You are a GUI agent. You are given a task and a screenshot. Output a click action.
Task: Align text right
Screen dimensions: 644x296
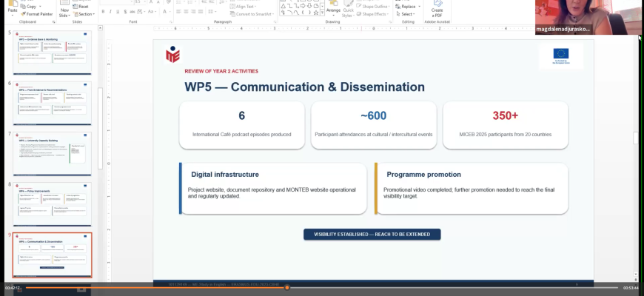click(193, 12)
